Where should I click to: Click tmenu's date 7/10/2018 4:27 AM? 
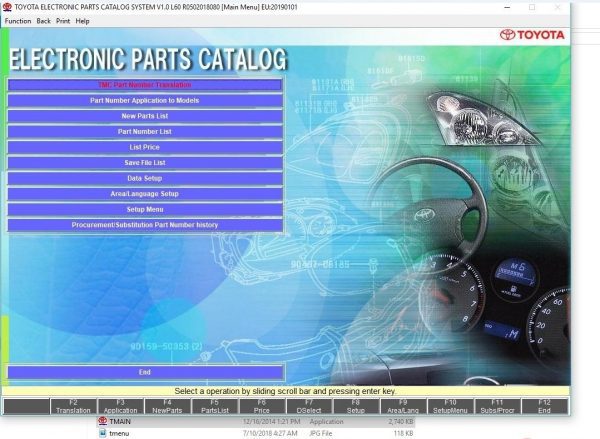click(270, 433)
